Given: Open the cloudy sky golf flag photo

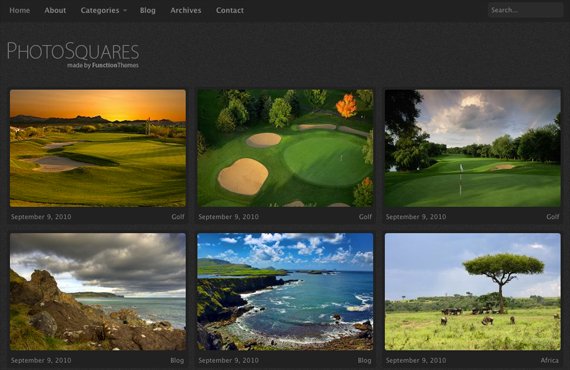Looking at the screenshot, I should [x=473, y=148].
